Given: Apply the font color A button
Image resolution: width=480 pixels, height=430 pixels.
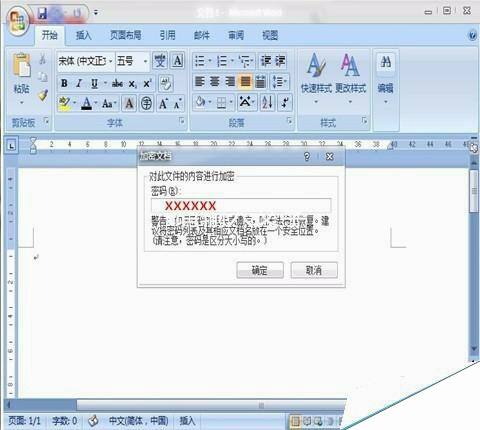Looking at the screenshot, I should pyautogui.click(x=87, y=104).
